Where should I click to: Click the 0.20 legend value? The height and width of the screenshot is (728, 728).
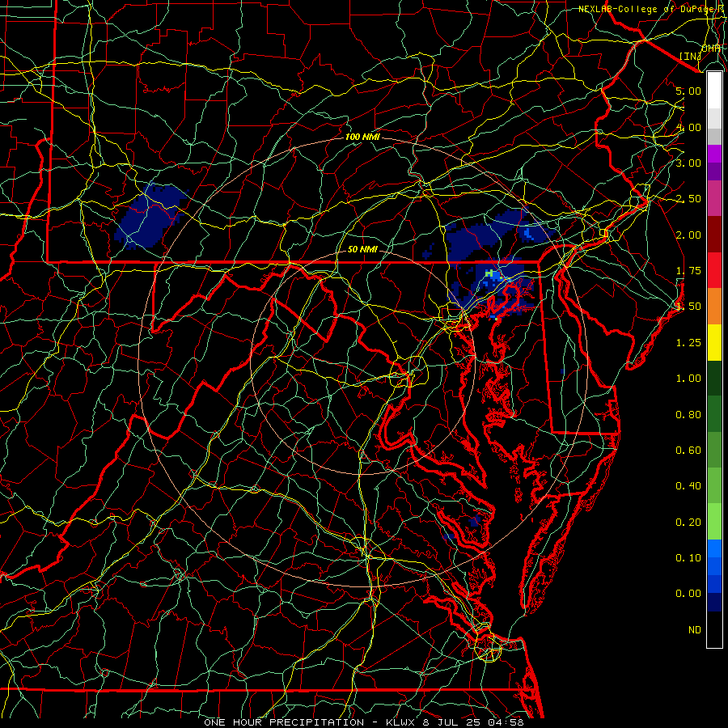click(688, 523)
